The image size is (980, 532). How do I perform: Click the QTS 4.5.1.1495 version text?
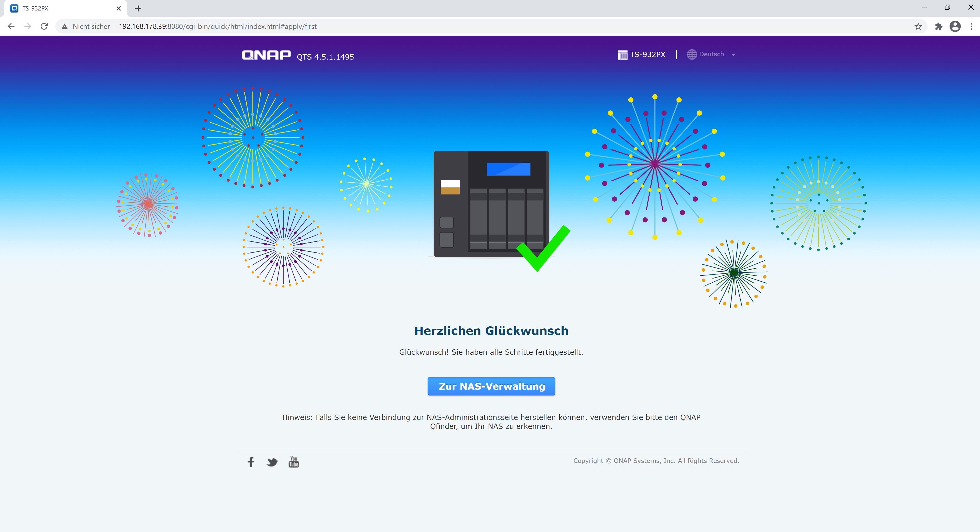pyautogui.click(x=325, y=57)
